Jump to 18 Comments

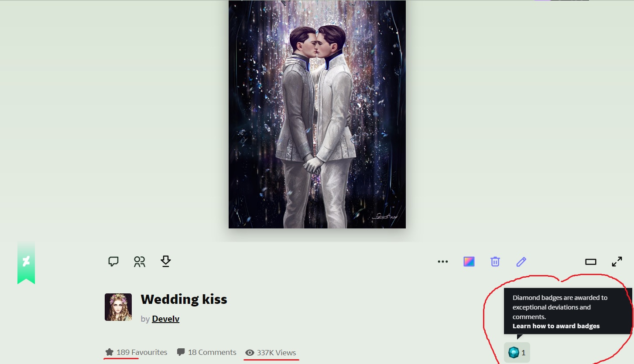click(207, 352)
